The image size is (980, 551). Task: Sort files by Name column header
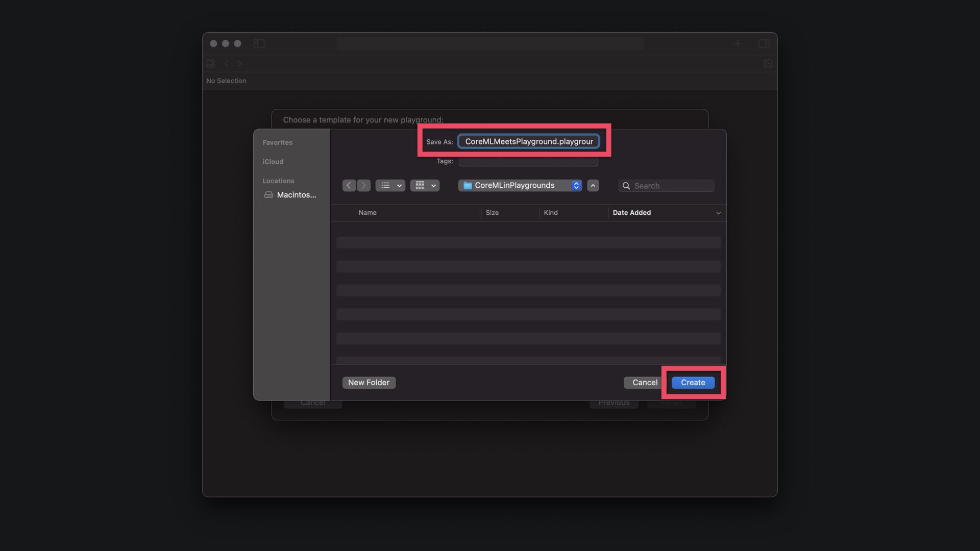click(367, 213)
